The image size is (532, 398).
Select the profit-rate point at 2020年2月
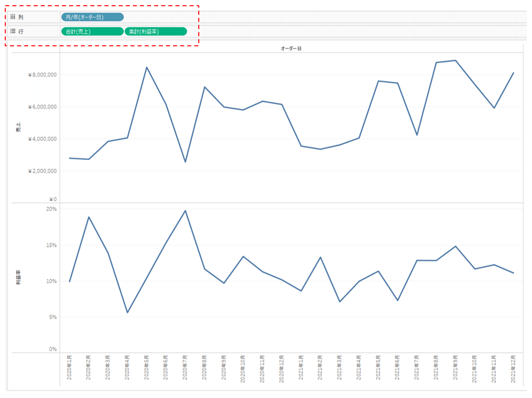point(89,217)
